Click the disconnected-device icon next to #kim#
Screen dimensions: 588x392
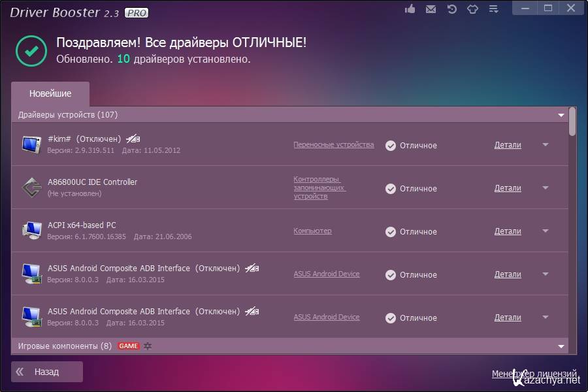(x=133, y=139)
